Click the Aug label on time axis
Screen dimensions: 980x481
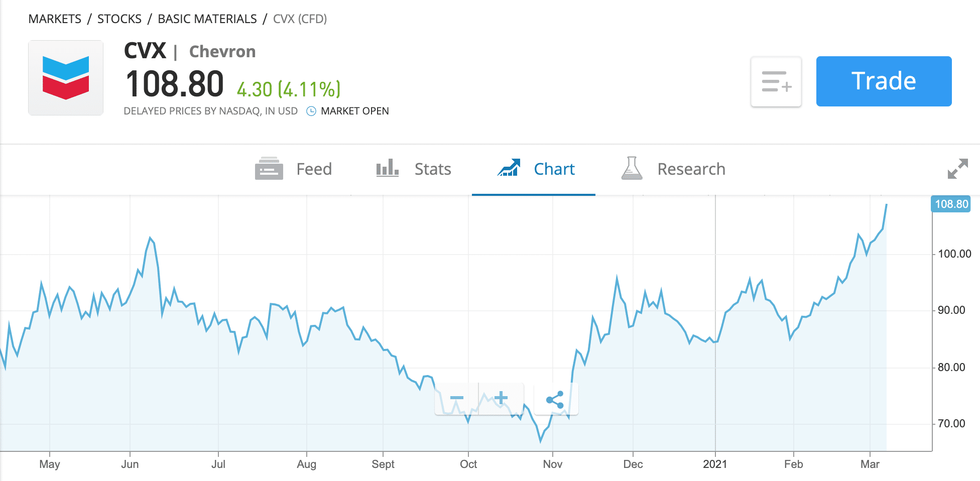[307, 464]
